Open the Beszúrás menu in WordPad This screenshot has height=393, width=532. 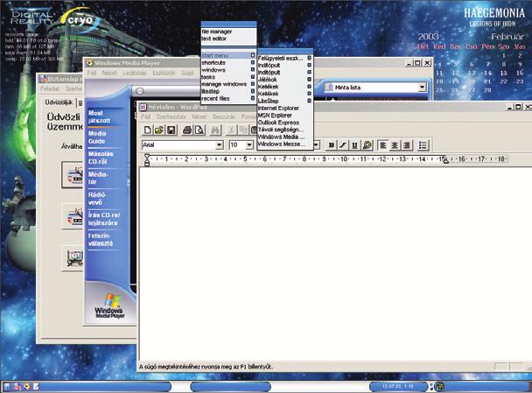224,116
